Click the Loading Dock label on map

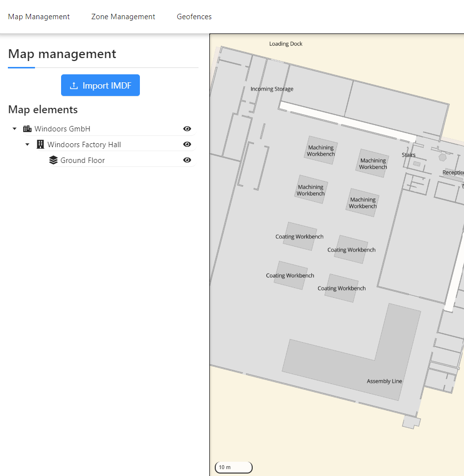(286, 44)
